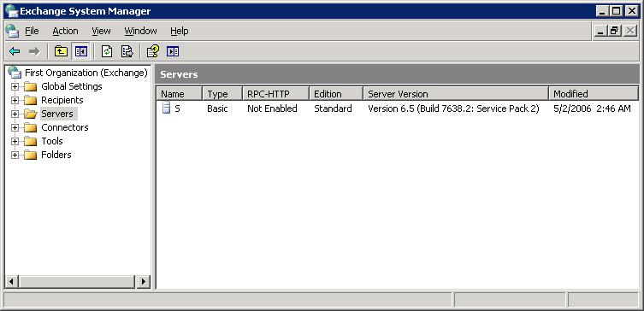Sort by the Type column header
Image resolution: width=644 pixels, height=311 pixels.
[x=222, y=93]
